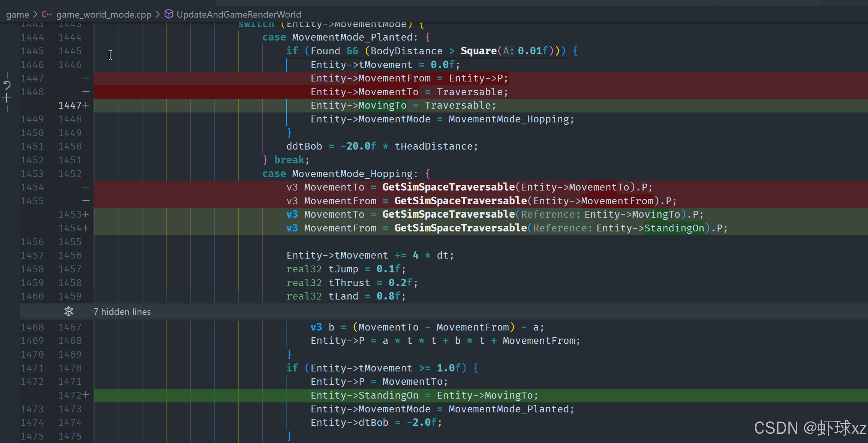Click chevron after game breadcrumb
Screen dimensions: 868x443
click(x=35, y=15)
